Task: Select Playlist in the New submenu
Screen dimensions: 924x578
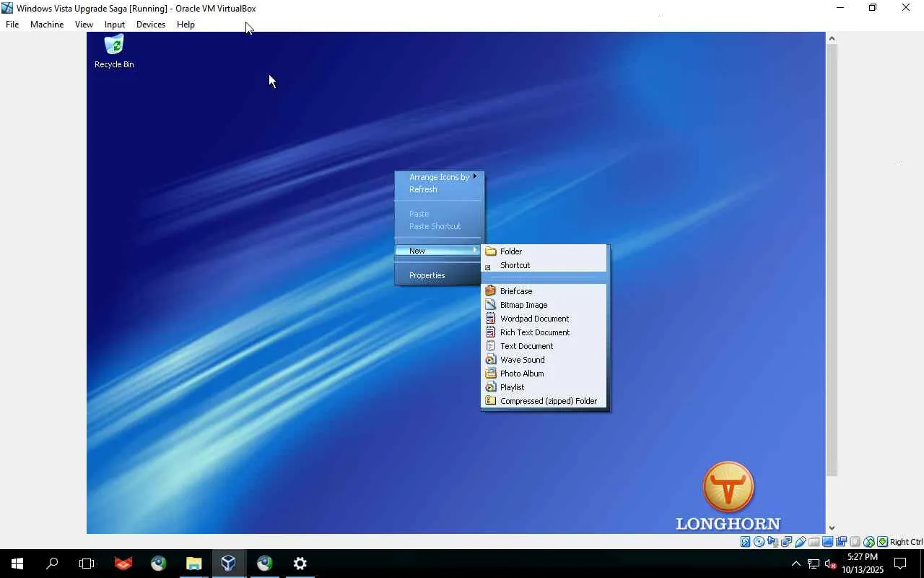Action: point(544,387)
